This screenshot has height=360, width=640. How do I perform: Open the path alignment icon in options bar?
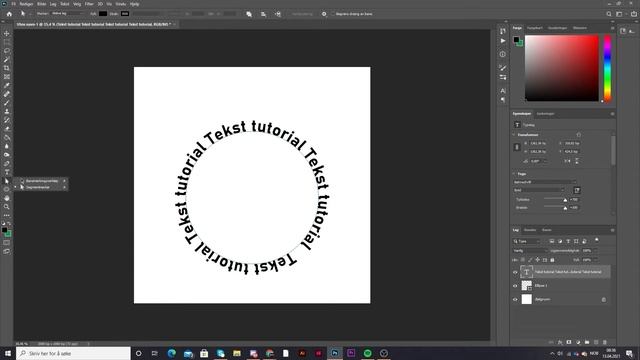(263, 14)
